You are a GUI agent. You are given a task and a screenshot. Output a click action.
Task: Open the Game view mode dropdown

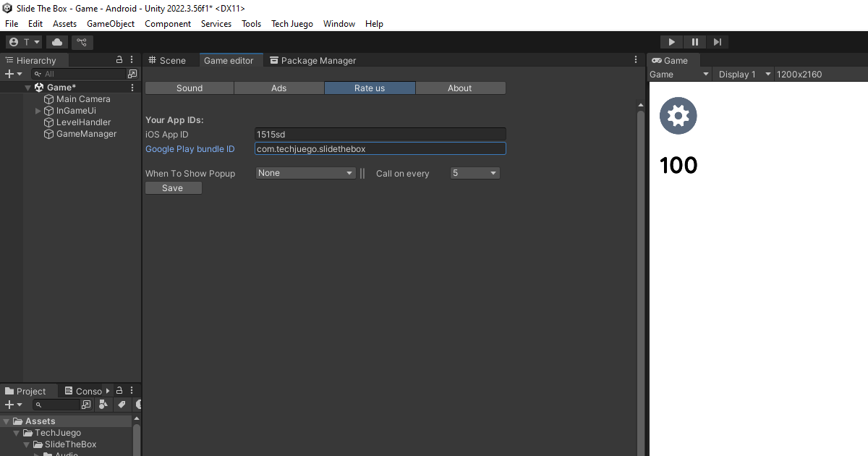click(x=680, y=74)
